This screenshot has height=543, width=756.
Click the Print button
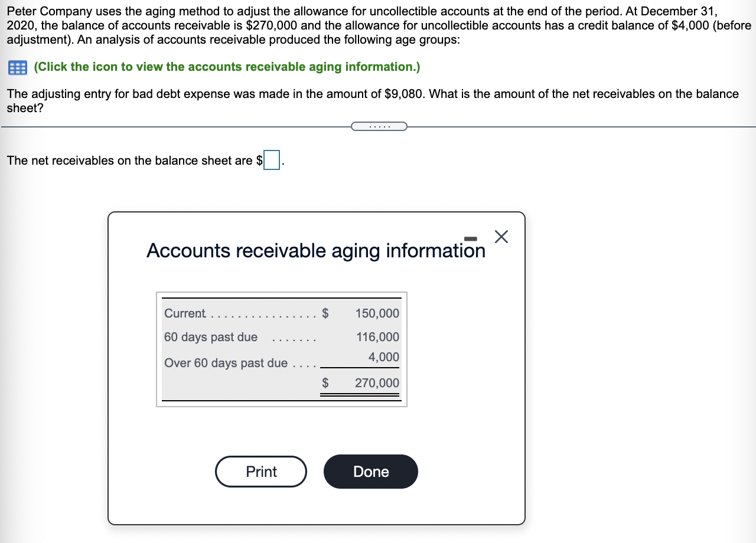click(x=261, y=472)
